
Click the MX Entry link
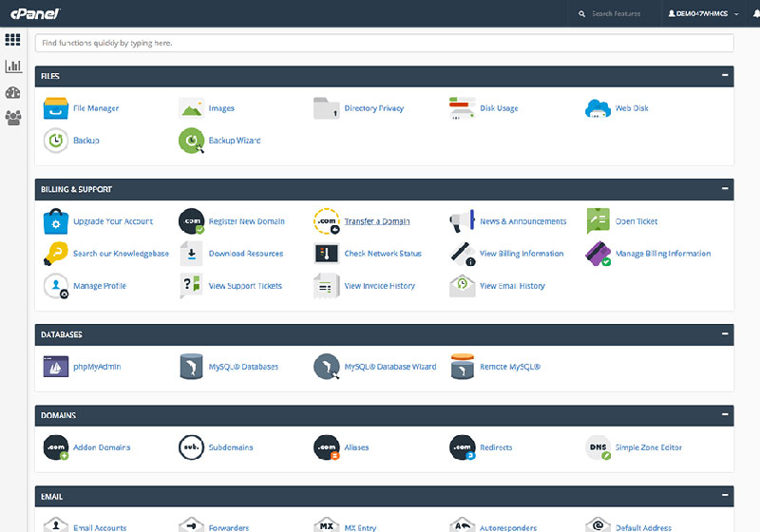[360, 527]
